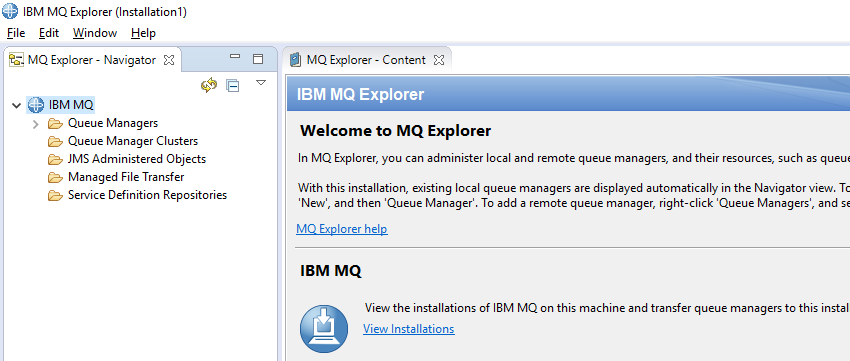This screenshot has height=361, width=850.
Task: Collapse the IBM MQ tree node
Action: (x=16, y=105)
